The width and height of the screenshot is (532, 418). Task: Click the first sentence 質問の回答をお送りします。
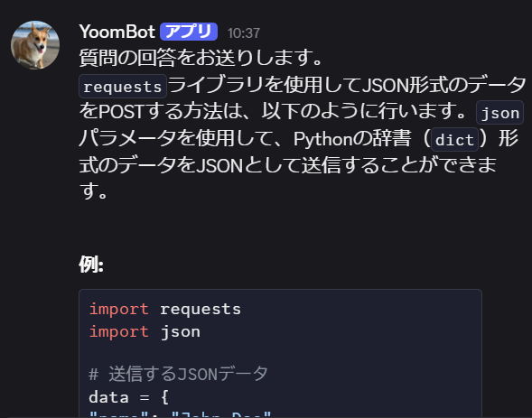tap(201, 57)
